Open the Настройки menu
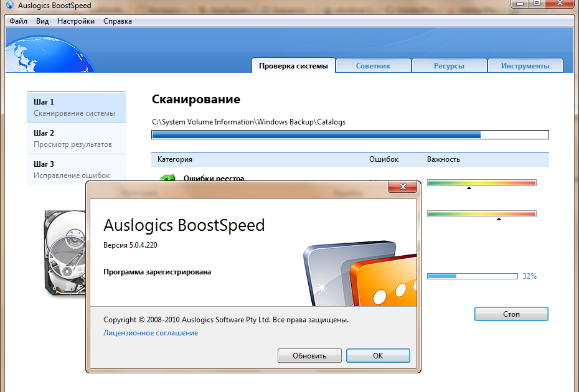The height and width of the screenshot is (392, 579). coord(76,21)
